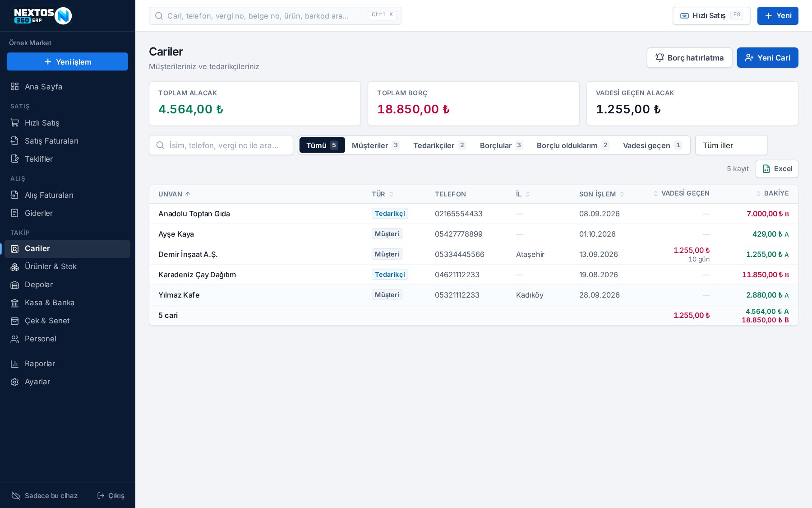The height and width of the screenshot is (508, 812).
Task: Sort the table by Bakiye column
Action: point(772,193)
